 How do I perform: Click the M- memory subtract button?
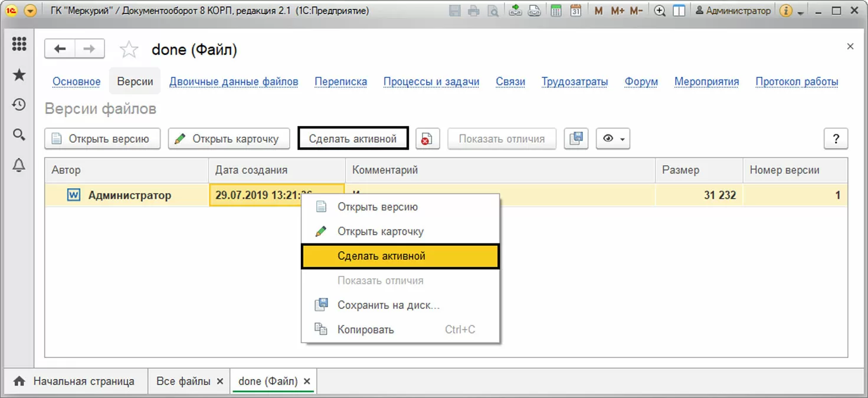(x=636, y=11)
